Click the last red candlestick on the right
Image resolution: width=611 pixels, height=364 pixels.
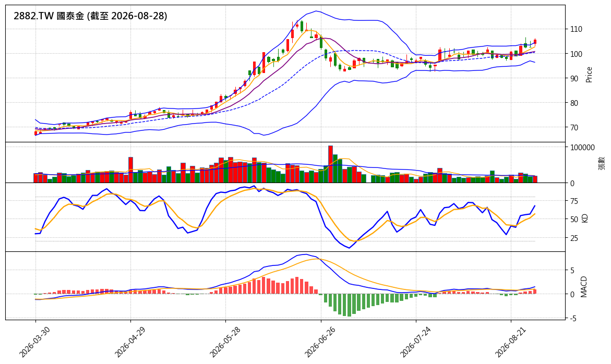[x=535, y=42]
